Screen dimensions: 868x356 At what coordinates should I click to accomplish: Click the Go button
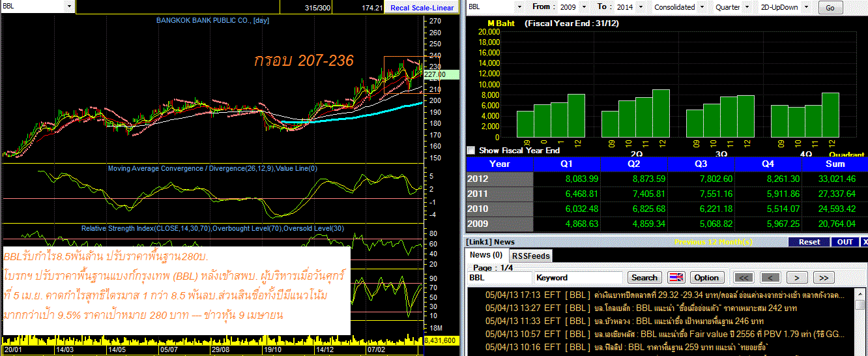tap(830, 8)
